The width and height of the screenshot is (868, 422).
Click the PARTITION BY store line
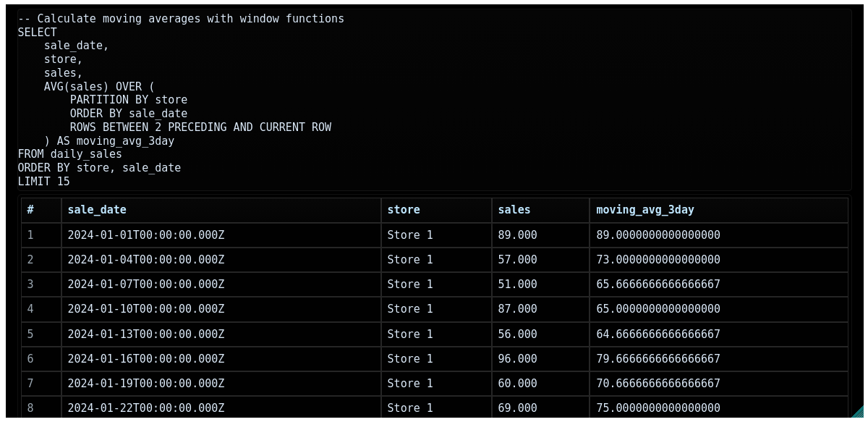(x=129, y=100)
